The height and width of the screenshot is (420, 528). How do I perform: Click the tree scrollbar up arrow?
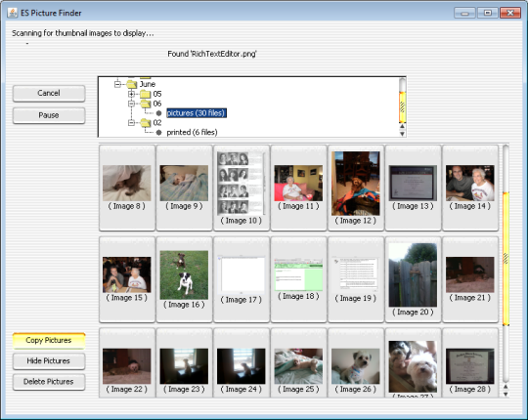pyautogui.click(x=402, y=126)
